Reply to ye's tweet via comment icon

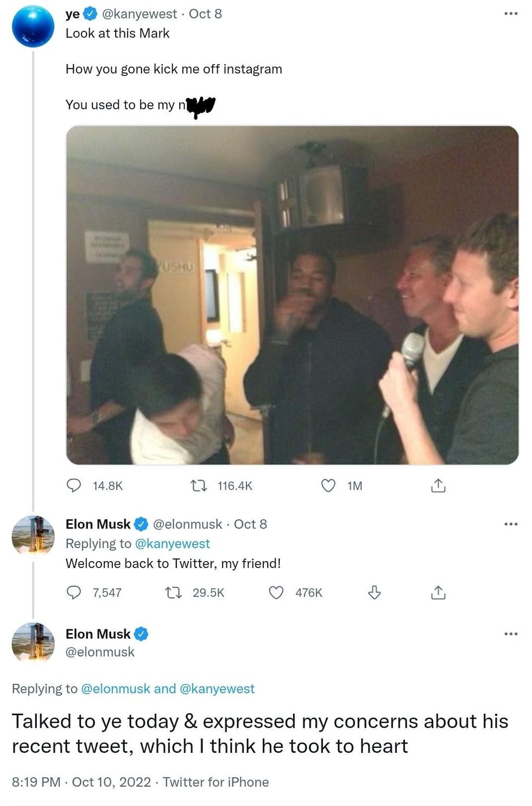(74, 485)
